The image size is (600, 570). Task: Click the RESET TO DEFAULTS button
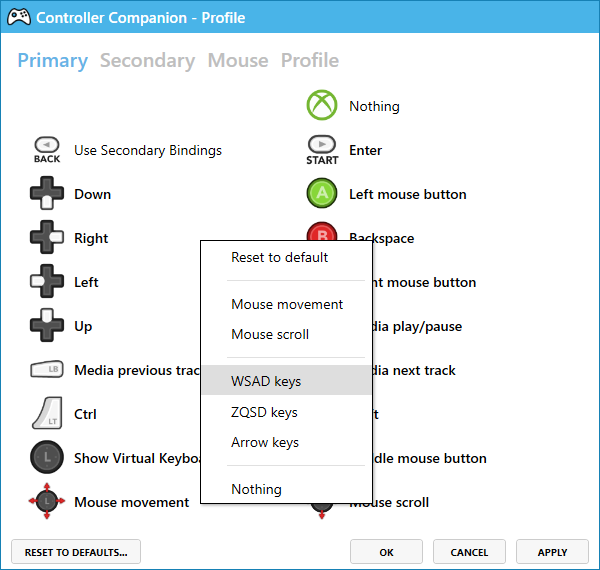(x=76, y=552)
